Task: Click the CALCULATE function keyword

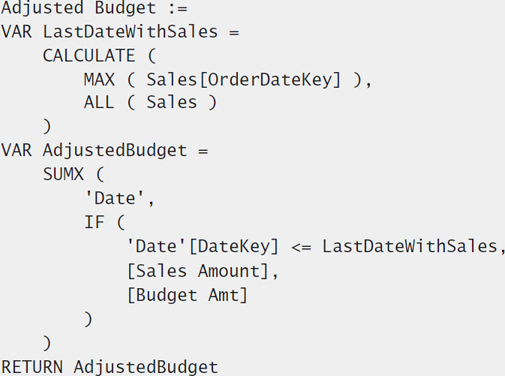Action: (x=89, y=56)
